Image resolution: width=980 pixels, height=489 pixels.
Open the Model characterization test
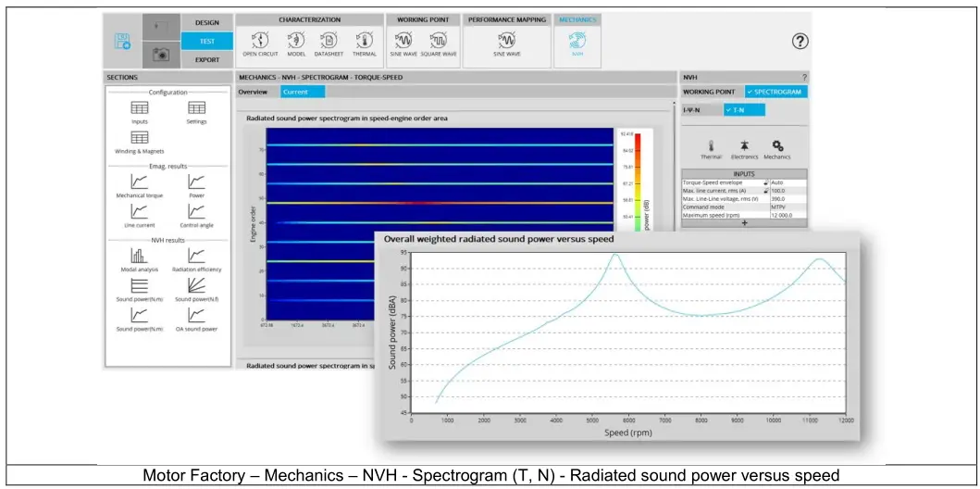[x=295, y=44]
